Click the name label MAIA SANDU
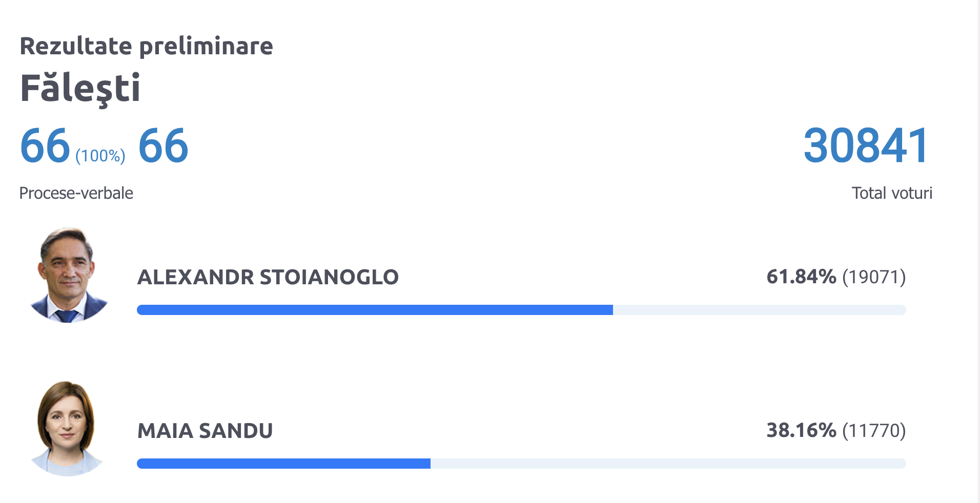 tap(205, 431)
